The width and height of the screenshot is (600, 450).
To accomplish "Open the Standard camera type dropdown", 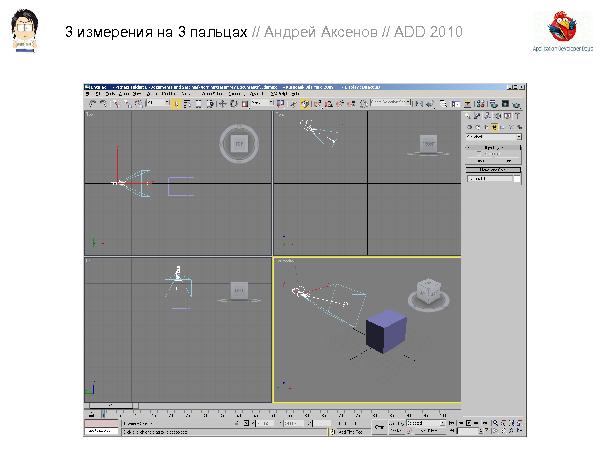I will click(x=494, y=137).
